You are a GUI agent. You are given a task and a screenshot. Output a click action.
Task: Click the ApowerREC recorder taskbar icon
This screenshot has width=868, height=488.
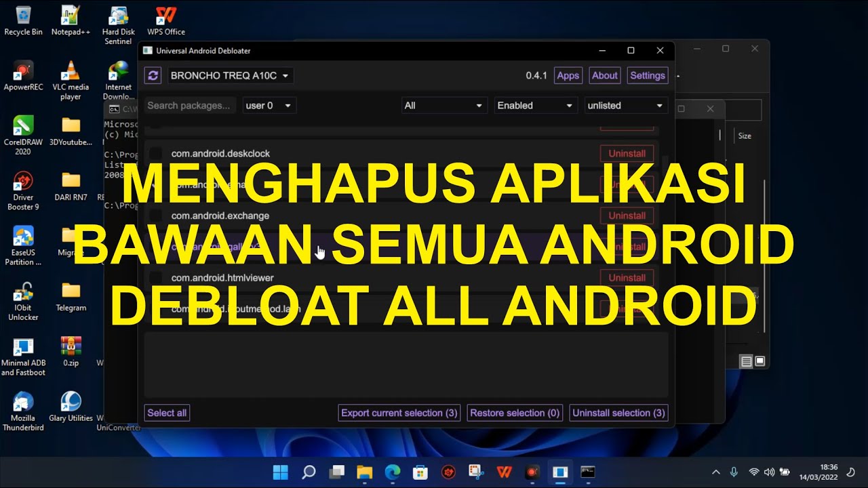532,472
